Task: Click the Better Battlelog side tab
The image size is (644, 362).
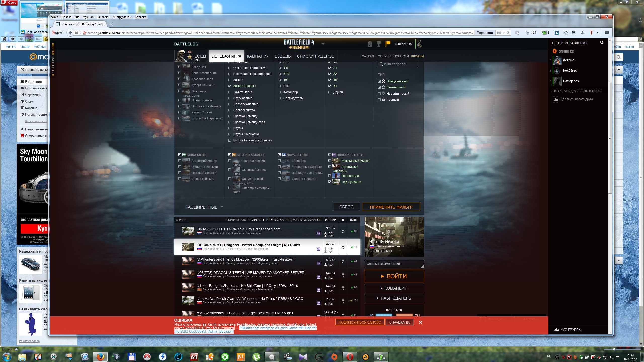Action: coord(53,60)
